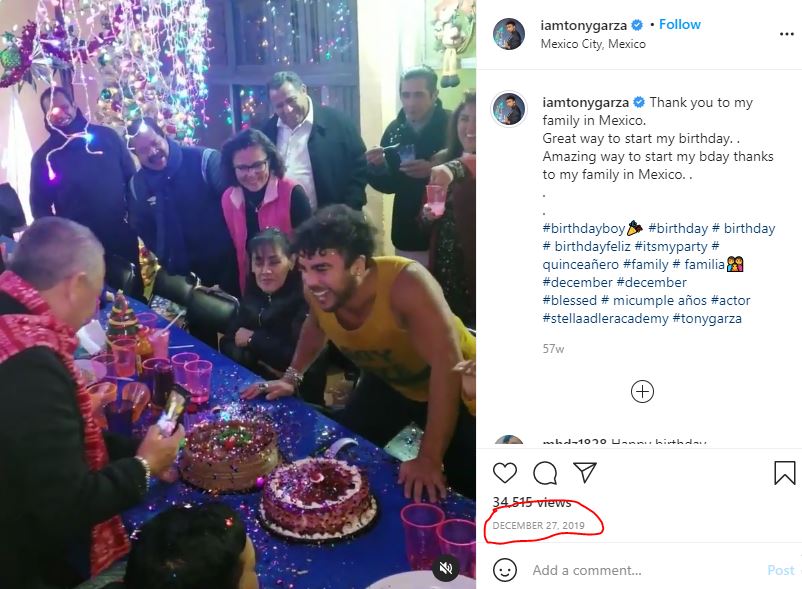Open comments via the speech bubble icon
This screenshot has height=589, width=802.
click(545, 473)
